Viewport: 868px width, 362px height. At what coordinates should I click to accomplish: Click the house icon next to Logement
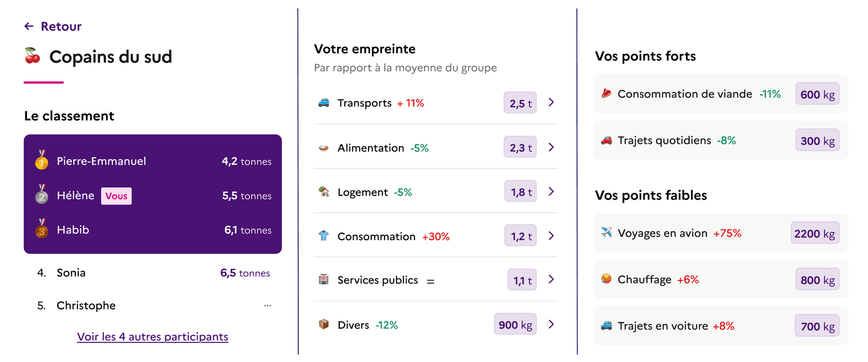(x=323, y=191)
